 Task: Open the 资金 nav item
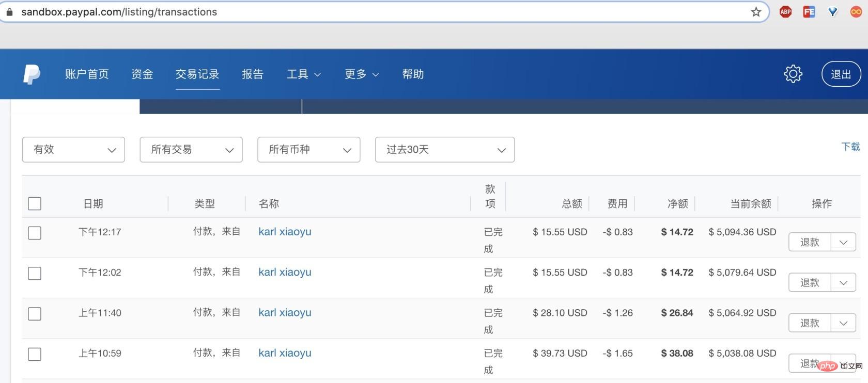[142, 74]
